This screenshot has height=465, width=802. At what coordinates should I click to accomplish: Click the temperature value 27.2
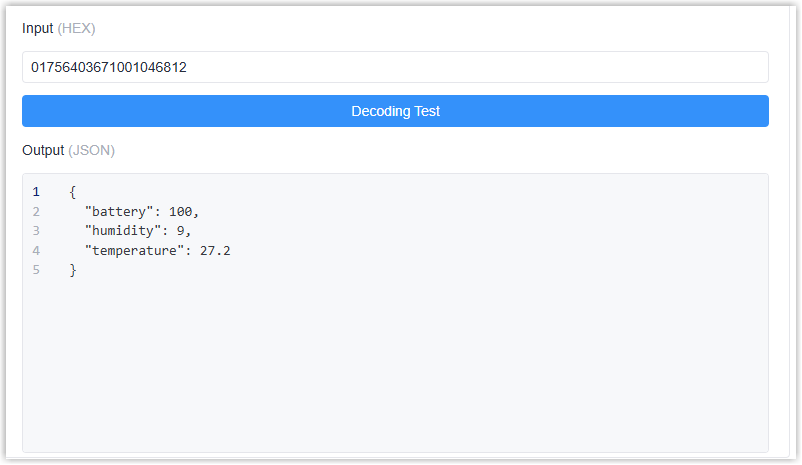coord(215,250)
